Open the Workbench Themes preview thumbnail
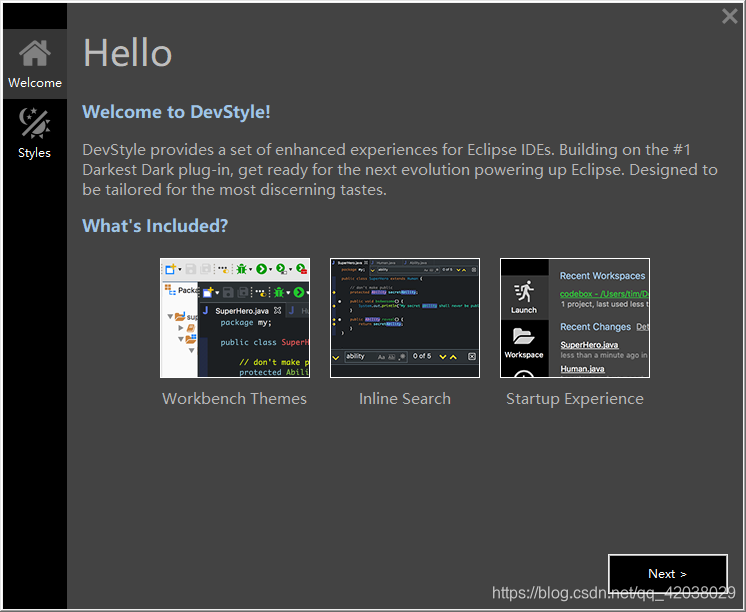Viewport: 746px width, 612px height. (x=235, y=318)
